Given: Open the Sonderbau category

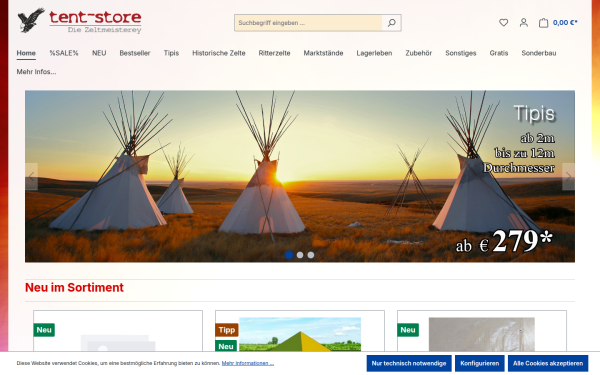Looking at the screenshot, I should coord(539,53).
